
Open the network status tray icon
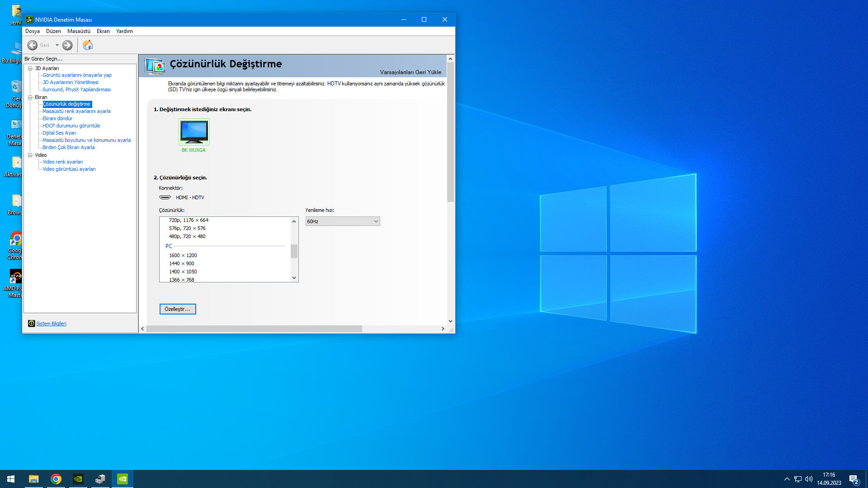point(798,479)
